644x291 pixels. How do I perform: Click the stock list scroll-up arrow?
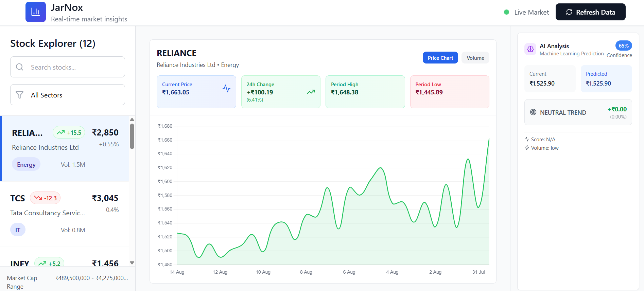pos(132,120)
